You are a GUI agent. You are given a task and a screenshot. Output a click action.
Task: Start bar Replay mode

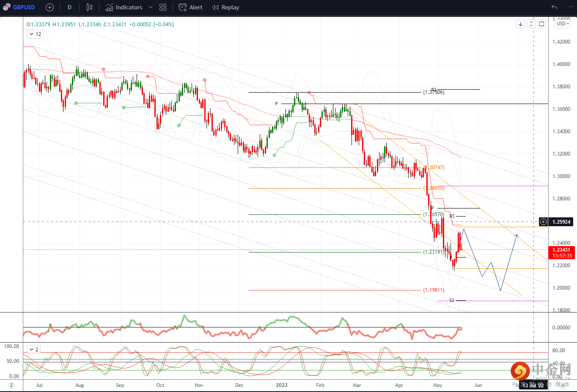[225, 7]
